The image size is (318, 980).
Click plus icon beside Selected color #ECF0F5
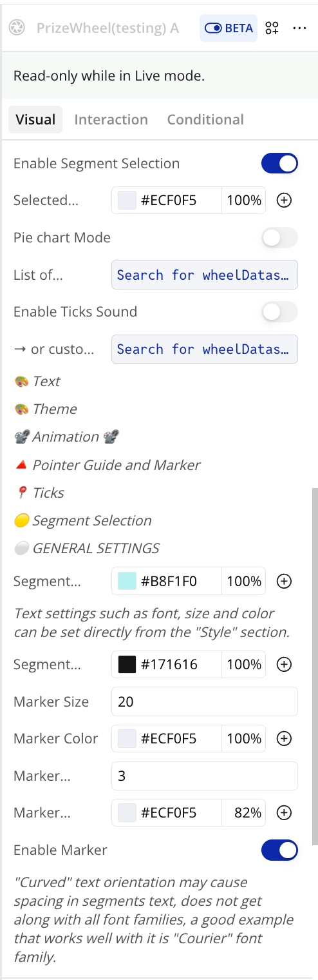[x=284, y=201]
